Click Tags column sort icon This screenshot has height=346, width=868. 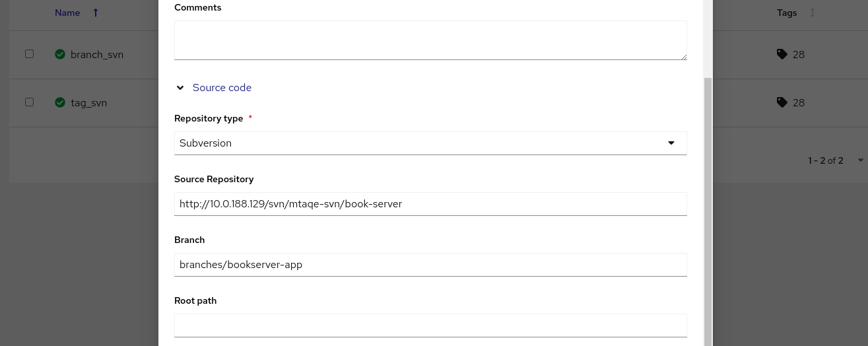[x=813, y=13]
